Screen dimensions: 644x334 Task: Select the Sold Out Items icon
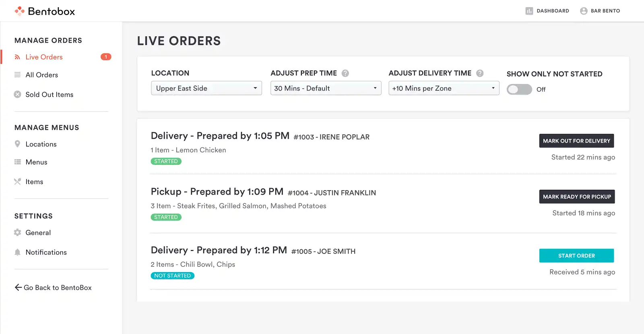[x=18, y=94]
